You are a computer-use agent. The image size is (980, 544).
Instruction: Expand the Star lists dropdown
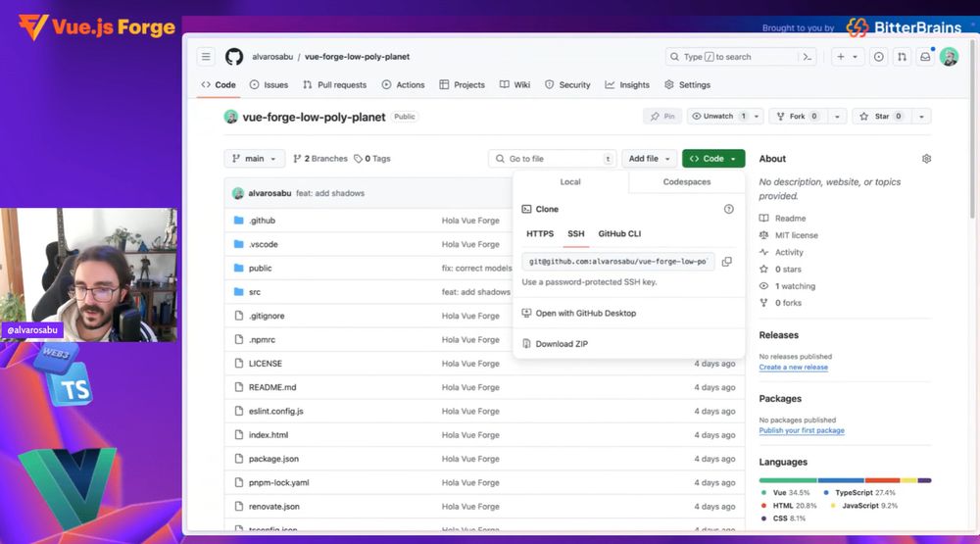[x=921, y=117]
